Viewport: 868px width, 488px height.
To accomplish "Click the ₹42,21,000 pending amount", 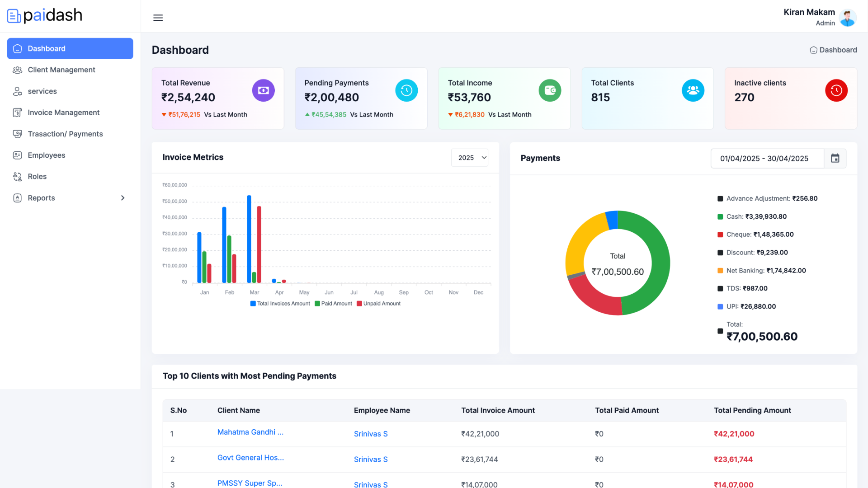I will click(734, 434).
